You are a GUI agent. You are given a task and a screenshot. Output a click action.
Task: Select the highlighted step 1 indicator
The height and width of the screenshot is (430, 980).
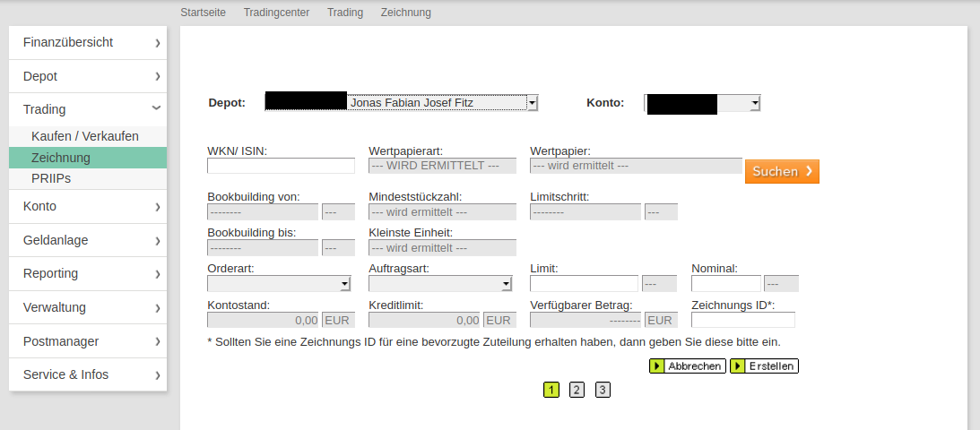pyautogui.click(x=551, y=390)
